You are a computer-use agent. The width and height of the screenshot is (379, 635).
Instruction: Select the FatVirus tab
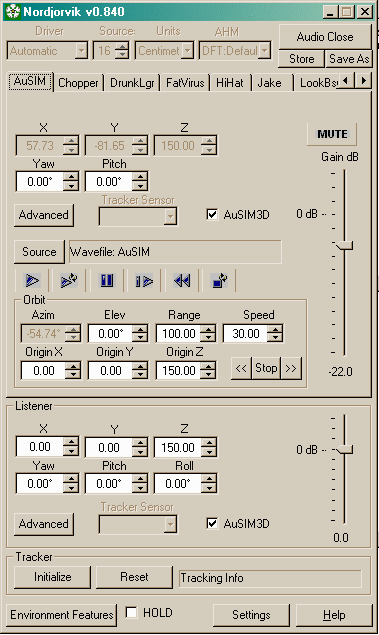[185, 83]
